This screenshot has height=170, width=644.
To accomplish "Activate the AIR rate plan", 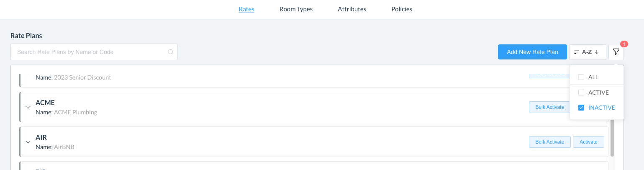I will pyautogui.click(x=588, y=142).
